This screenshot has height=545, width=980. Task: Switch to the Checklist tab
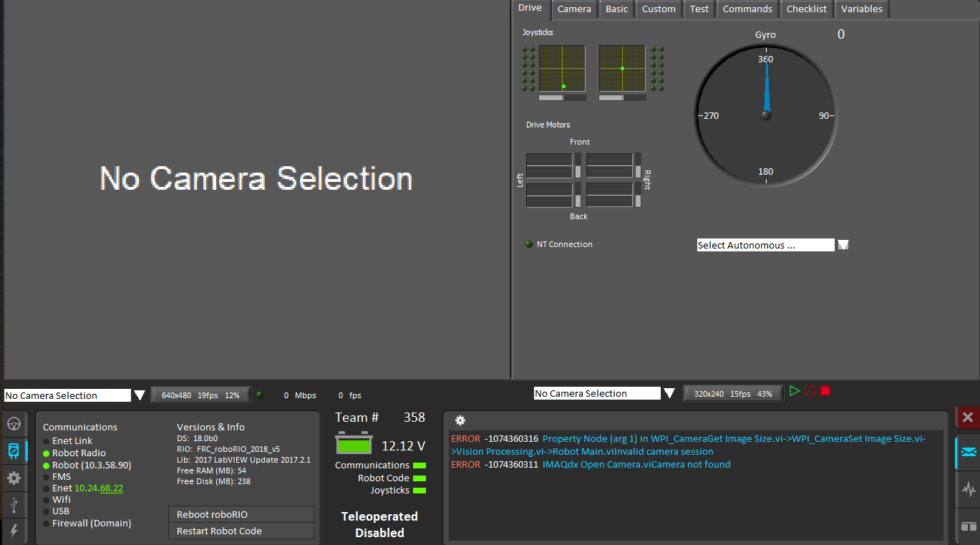(x=806, y=9)
